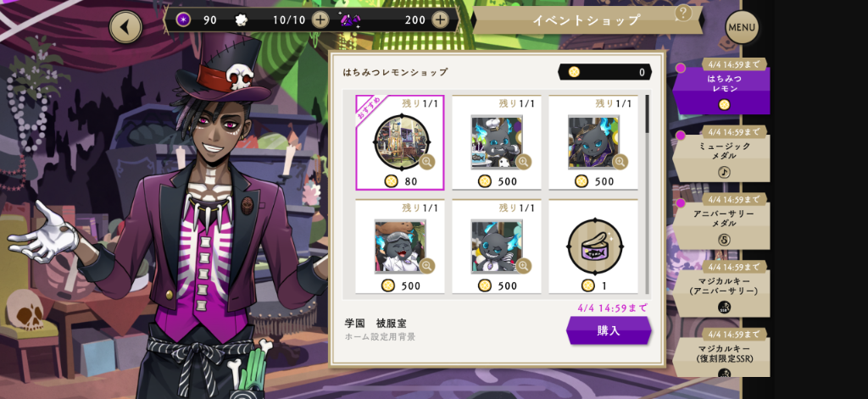Magnify the chef Grim card preview

524,162
